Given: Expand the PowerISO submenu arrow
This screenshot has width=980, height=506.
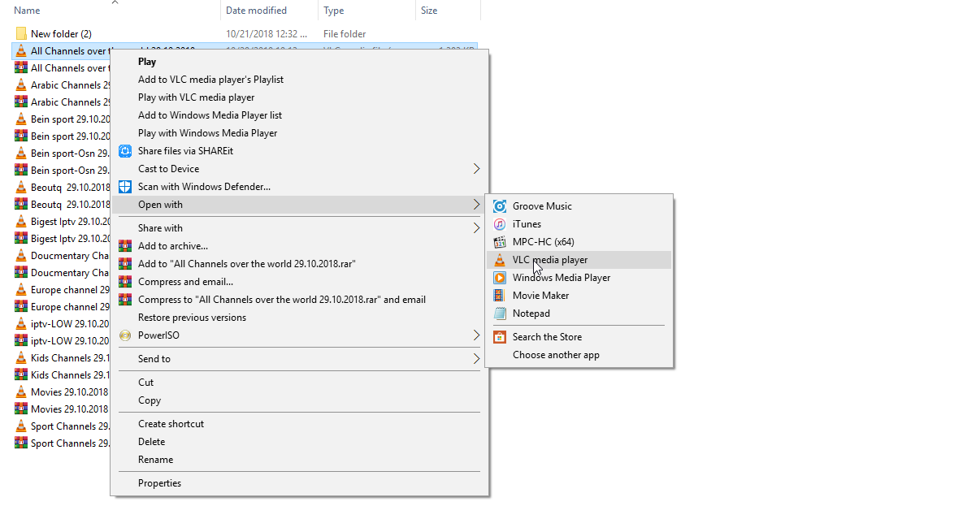Looking at the screenshot, I should (x=476, y=335).
